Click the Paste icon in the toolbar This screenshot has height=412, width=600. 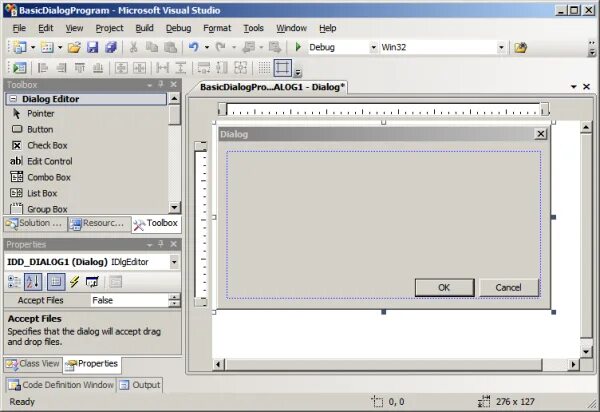170,47
